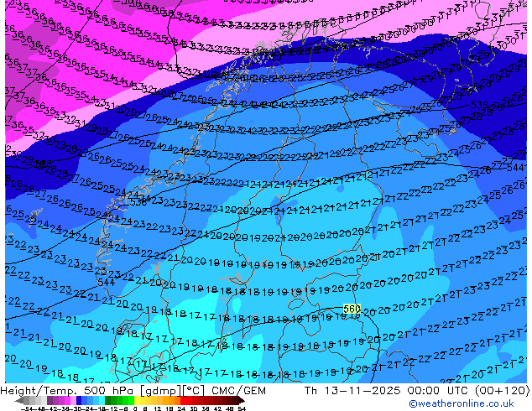532x411 pixels.
Task: Select the bright red swatch in the legend
Action: coord(183,400)
